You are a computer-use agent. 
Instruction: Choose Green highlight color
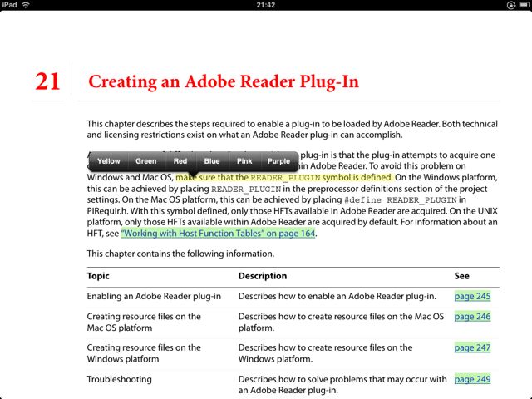pyautogui.click(x=146, y=161)
